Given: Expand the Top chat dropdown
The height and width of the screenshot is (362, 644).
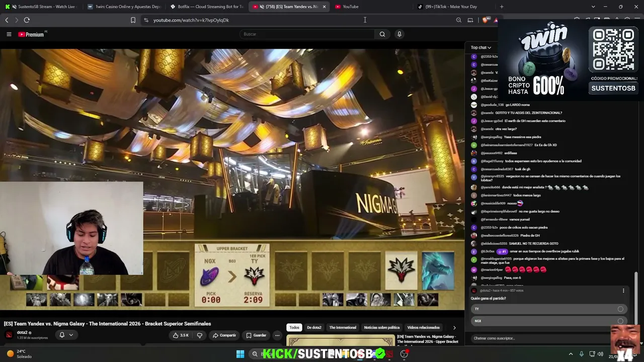Looking at the screenshot, I should tap(481, 48).
